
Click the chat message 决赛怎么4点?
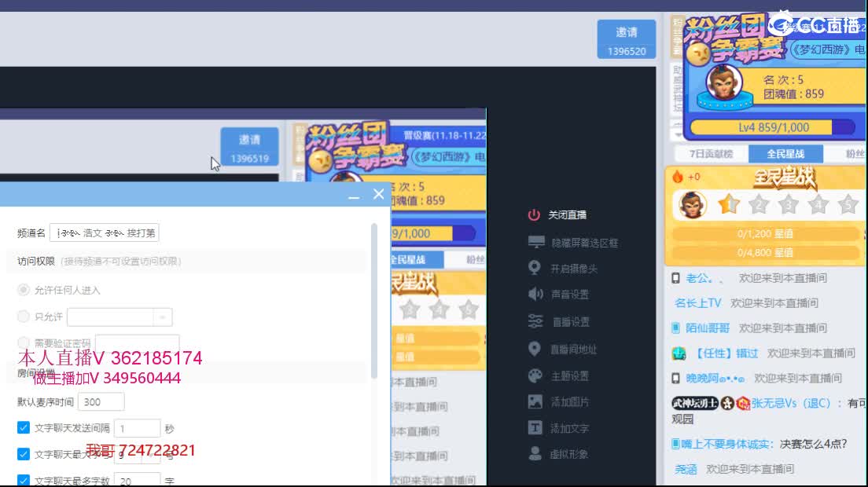click(x=813, y=444)
